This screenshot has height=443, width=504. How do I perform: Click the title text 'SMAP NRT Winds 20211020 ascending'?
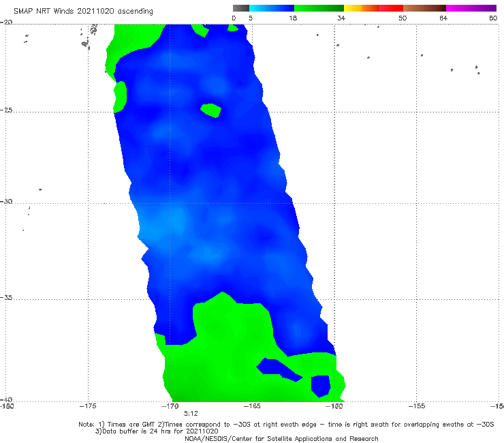point(83,12)
